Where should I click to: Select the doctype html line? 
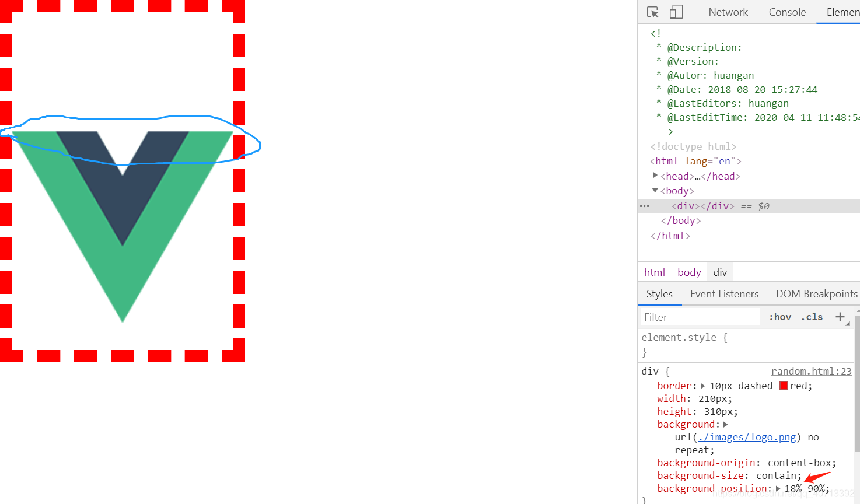click(693, 146)
